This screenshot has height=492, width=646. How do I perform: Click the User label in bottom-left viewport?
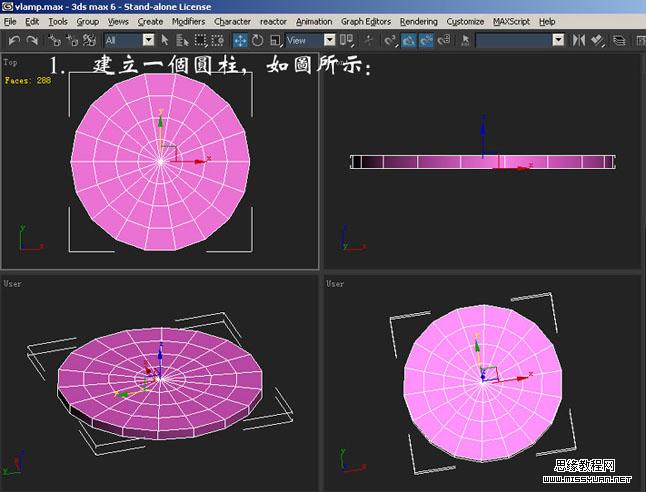12,283
